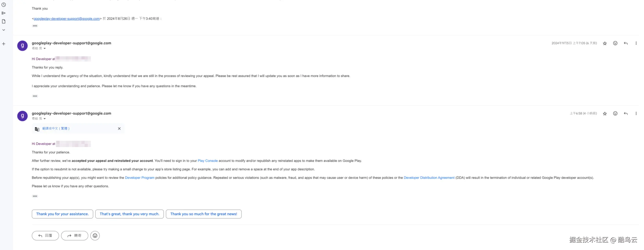
Task: Click sender avatar of September 5 email
Action: tap(22, 46)
